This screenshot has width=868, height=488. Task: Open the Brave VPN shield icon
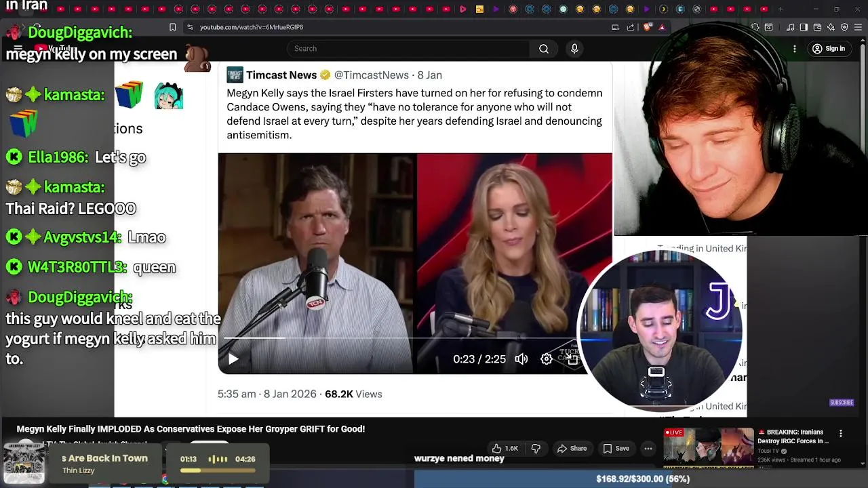[844, 27]
